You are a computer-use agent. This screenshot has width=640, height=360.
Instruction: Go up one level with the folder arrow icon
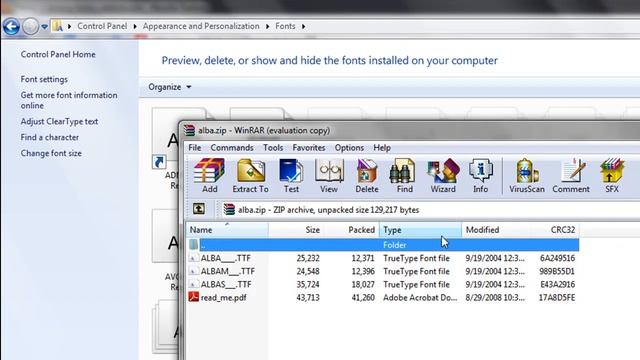click(199, 209)
